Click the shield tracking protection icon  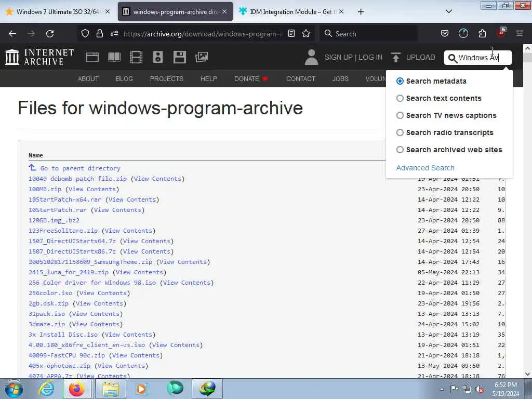pyautogui.click(x=85, y=33)
